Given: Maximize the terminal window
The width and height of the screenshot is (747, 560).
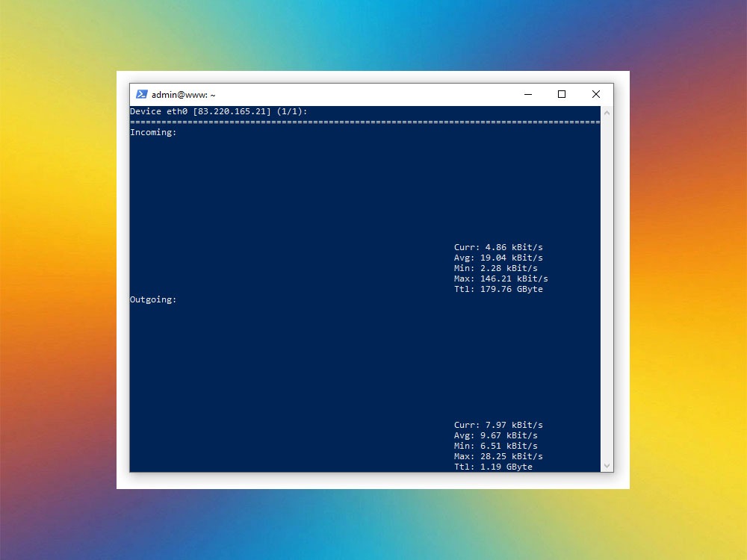Looking at the screenshot, I should point(562,94).
